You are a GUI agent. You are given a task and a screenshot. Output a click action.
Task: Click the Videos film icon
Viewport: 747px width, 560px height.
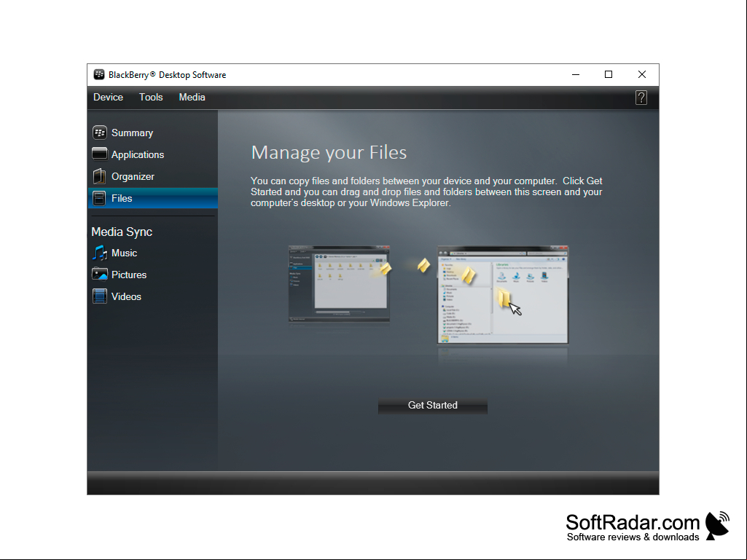pos(100,296)
